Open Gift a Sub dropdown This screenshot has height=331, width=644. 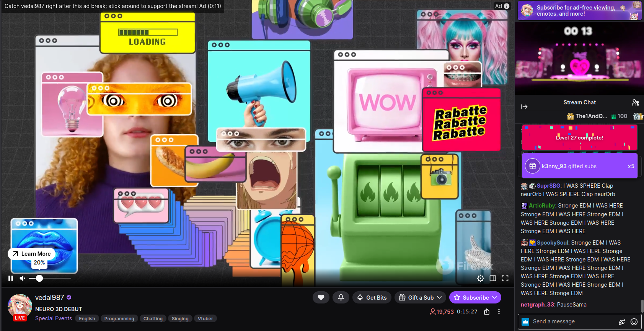click(x=420, y=297)
